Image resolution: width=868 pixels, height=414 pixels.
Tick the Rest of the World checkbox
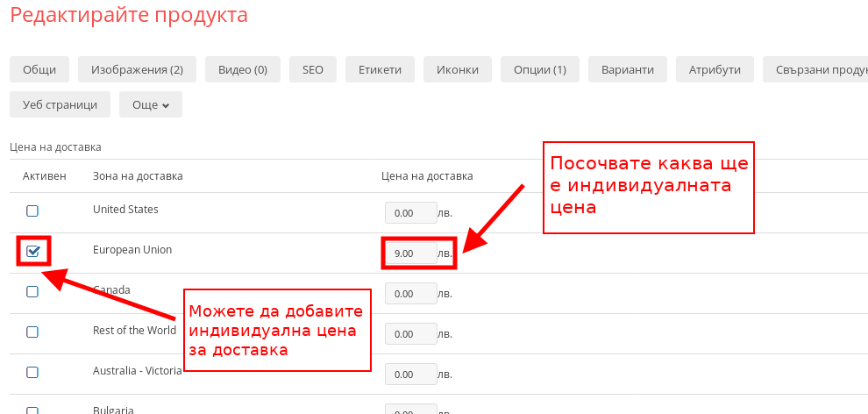(x=32, y=332)
